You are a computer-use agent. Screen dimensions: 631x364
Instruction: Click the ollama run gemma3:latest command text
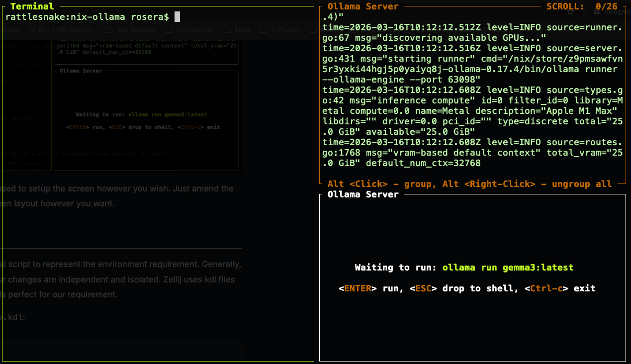[x=508, y=268]
